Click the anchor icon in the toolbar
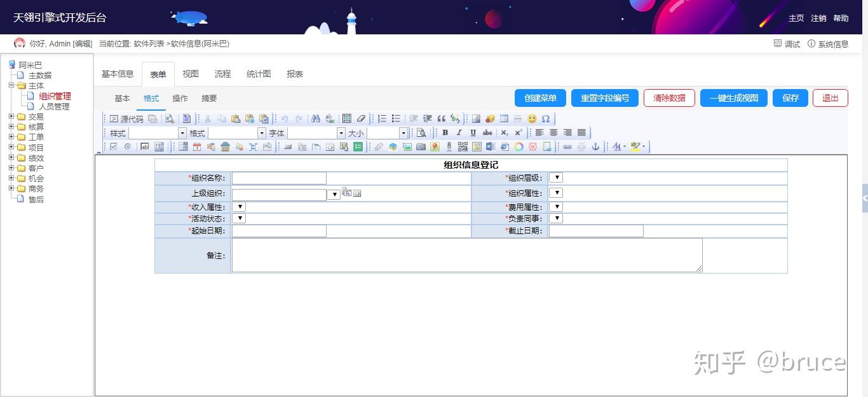The image size is (868, 397). [x=595, y=147]
